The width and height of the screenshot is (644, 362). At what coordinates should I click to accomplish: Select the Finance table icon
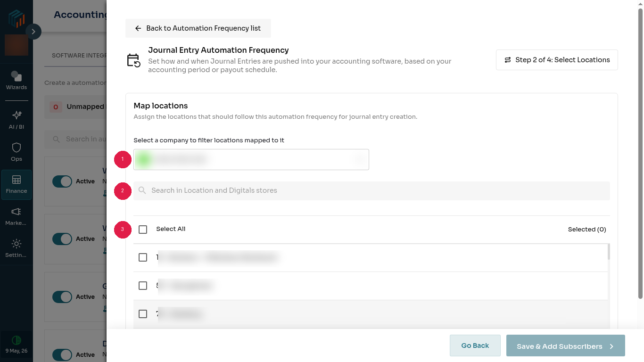click(17, 180)
